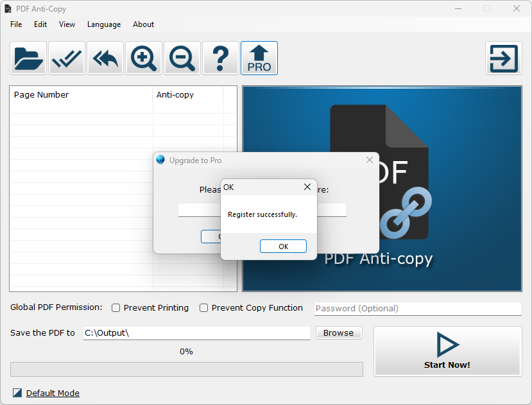Image resolution: width=532 pixels, height=405 pixels.
Task: Click the globe icon in Upgrade to Pro dialog
Action: click(160, 160)
